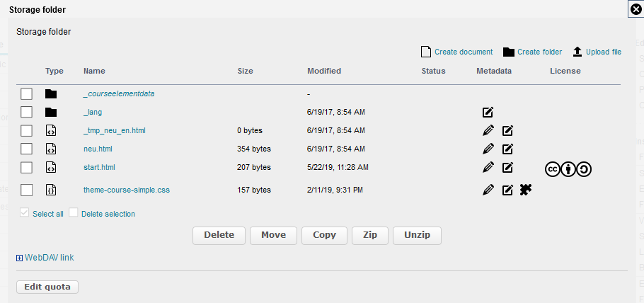The height and width of the screenshot is (303, 644).
Task: Click the puzzle piece icon for theme-course-simple.css
Action: 525,189
